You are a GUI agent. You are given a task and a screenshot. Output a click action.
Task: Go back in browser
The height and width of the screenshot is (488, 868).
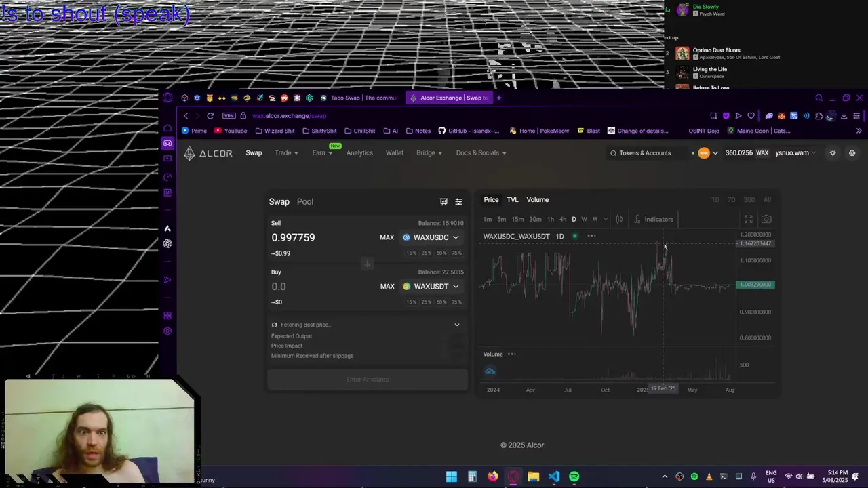(186, 115)
